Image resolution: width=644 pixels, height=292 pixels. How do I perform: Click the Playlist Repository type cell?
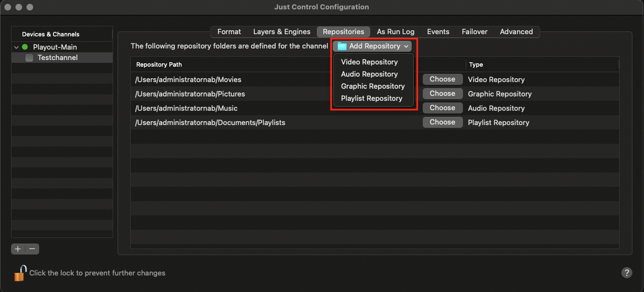pos(499,123)
